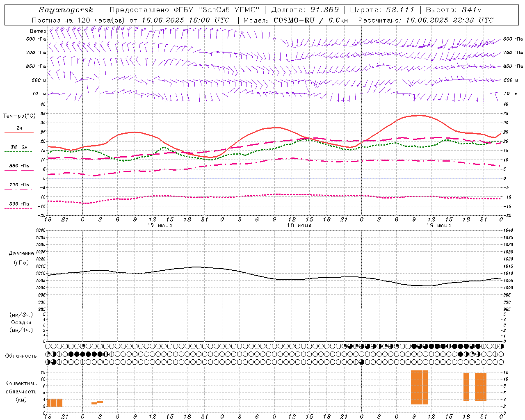Viewport: 525px width, 420px height.
Task: Click the 'Облачность' cloudiness label
Action: coord(21,356)
